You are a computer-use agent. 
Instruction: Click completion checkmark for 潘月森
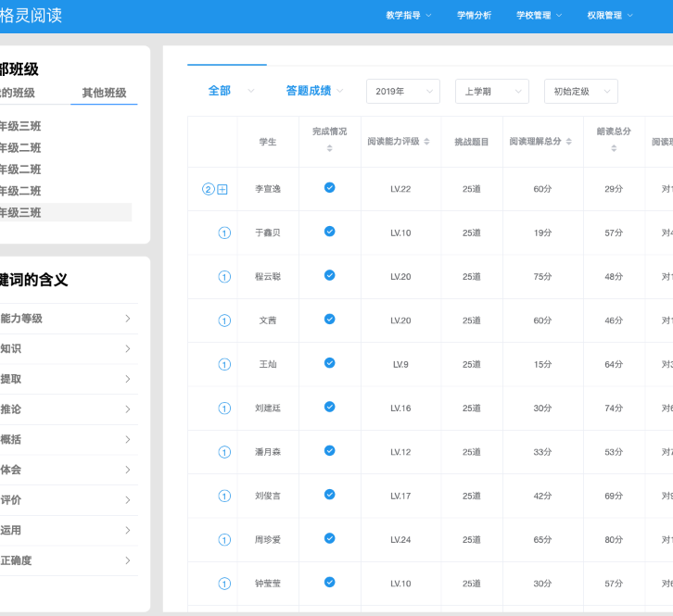tap(330, 450)
